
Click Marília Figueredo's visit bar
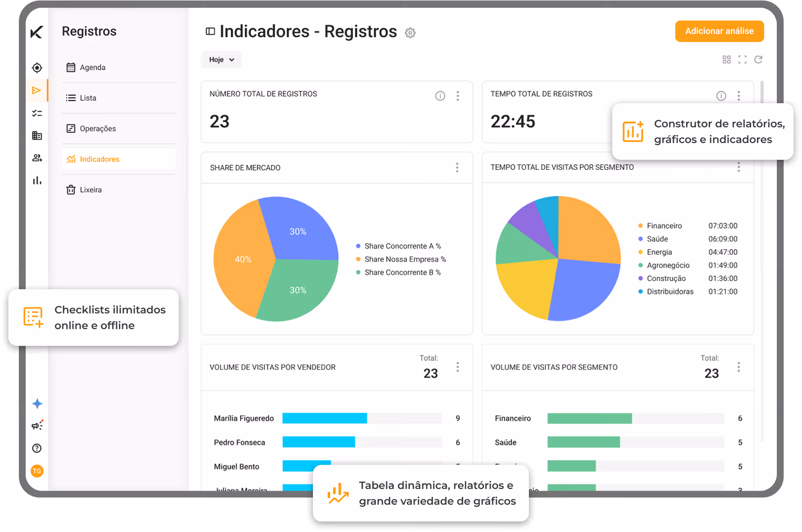click(324, 418)
